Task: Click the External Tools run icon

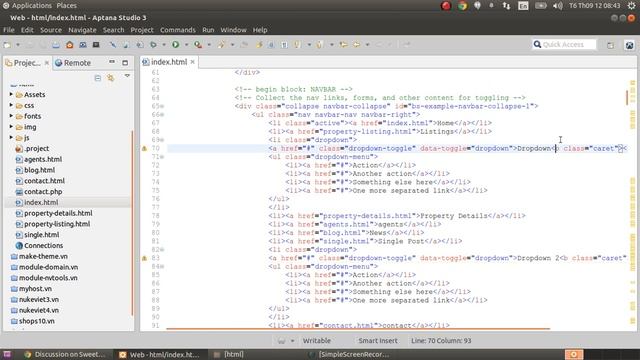Action: (x=198, y=44)
